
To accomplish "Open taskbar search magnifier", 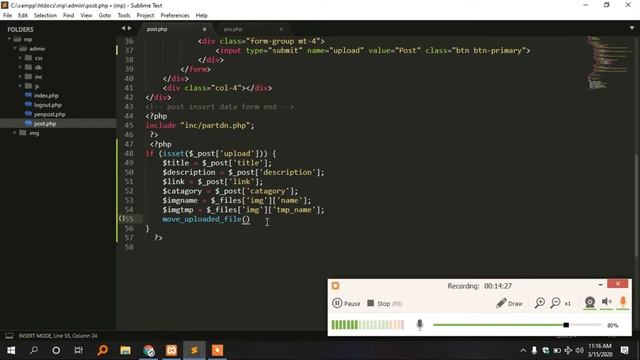I will [34, 350].
